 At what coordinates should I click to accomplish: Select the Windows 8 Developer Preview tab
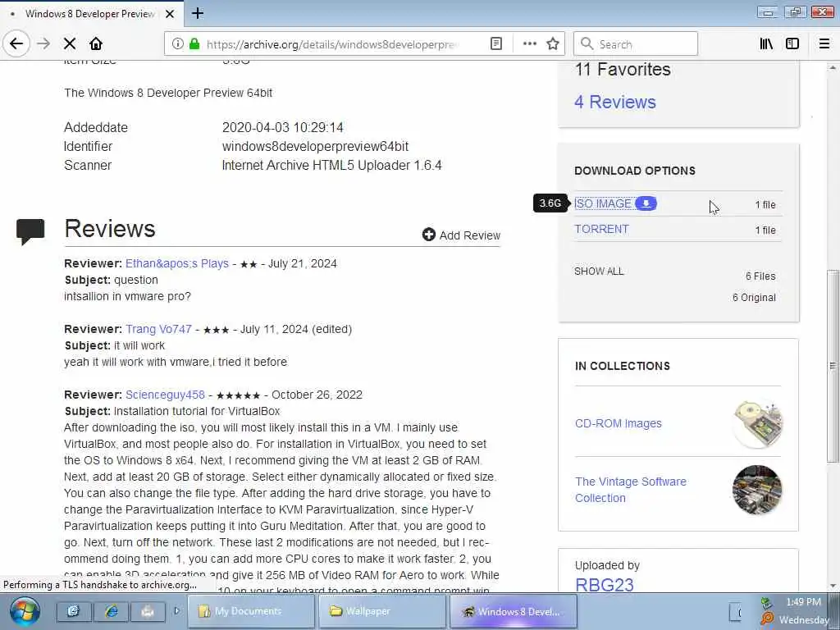pyautogui.click(x=91, y=14)
